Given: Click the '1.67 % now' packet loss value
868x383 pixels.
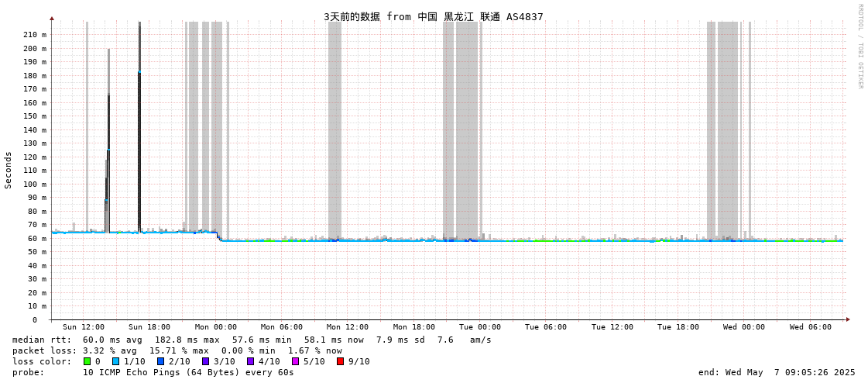Looking at the screenshot, I should [315, 351].
